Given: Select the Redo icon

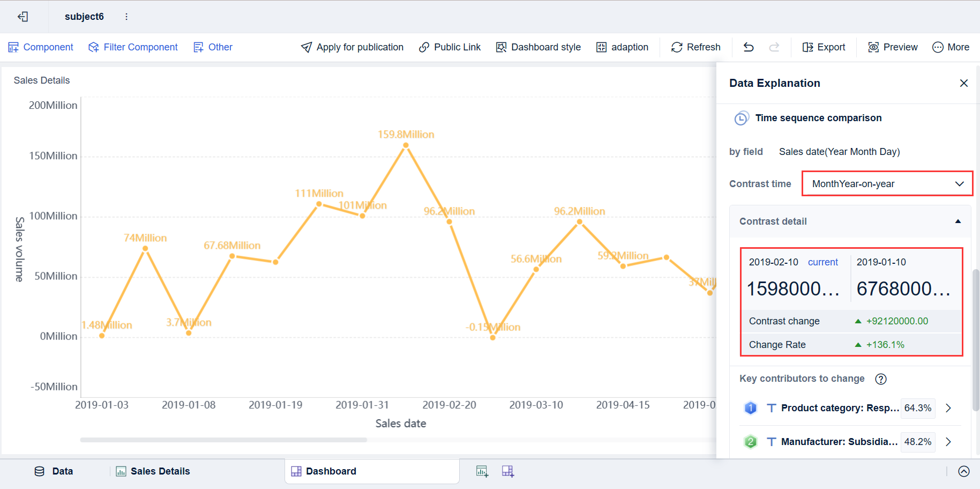Looking at the screenshot, I should [774, 47].
